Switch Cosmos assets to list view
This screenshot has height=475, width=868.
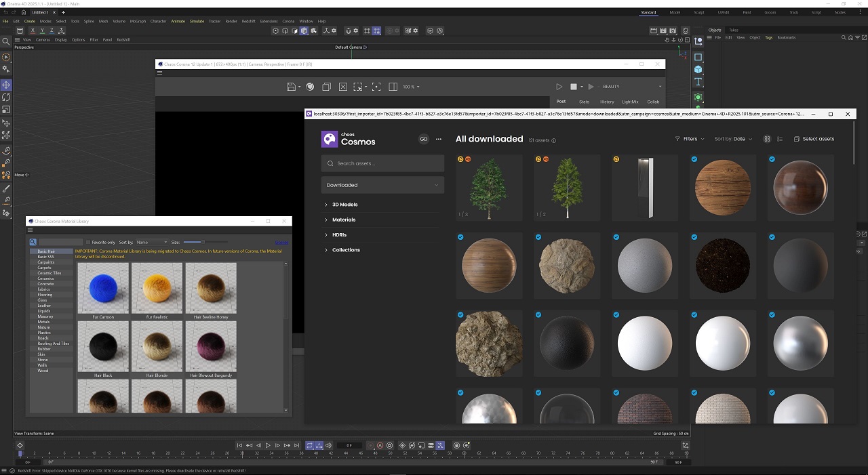pos(780,139)
